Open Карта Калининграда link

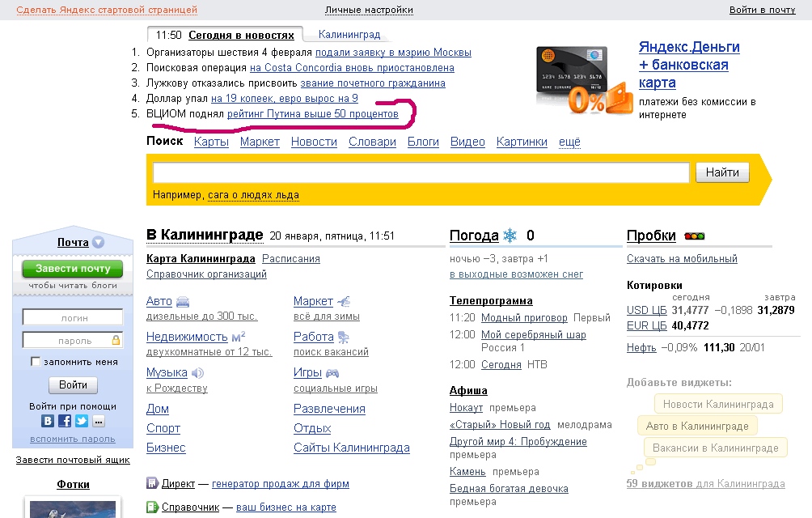pyautogui.click(x=201, y=258)
